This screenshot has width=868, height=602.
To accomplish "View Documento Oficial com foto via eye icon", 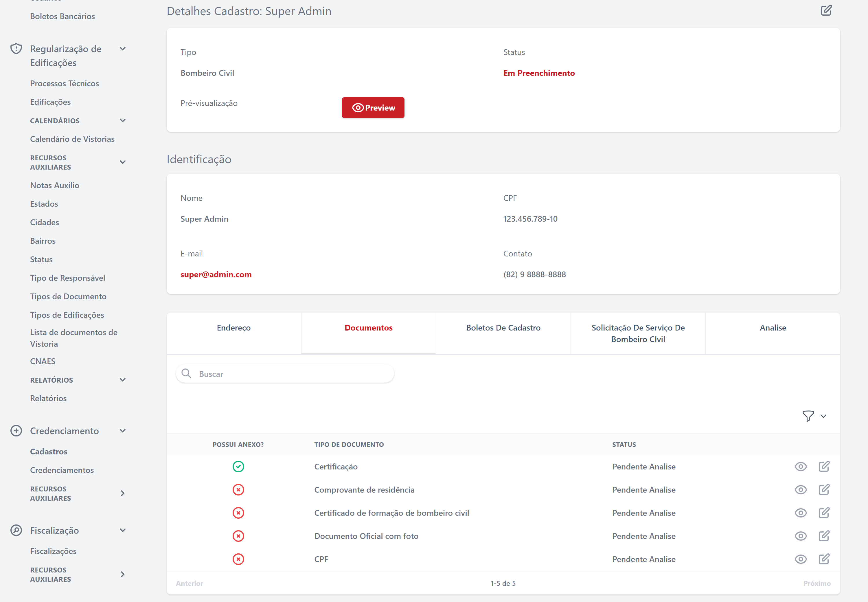I will (x=801, y=536).
